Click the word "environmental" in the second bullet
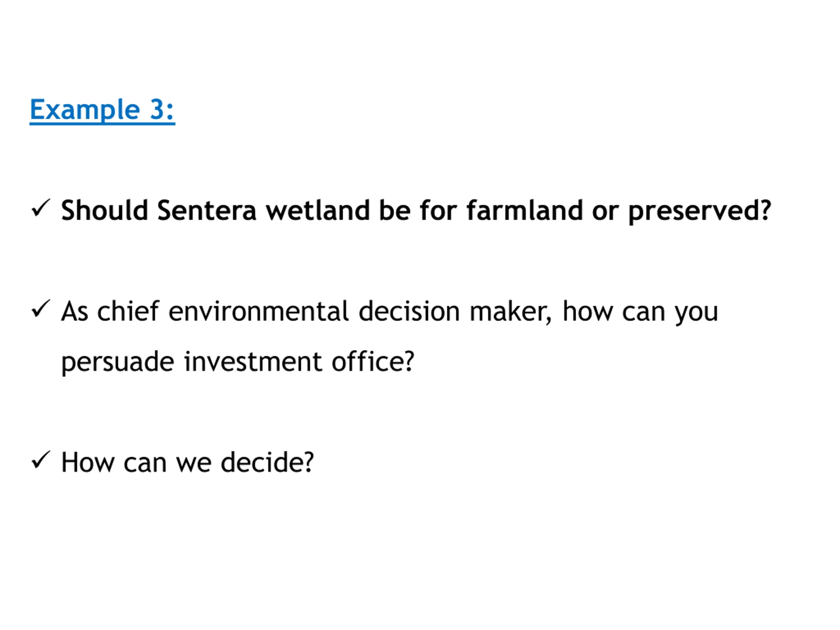 coord(259,311)
